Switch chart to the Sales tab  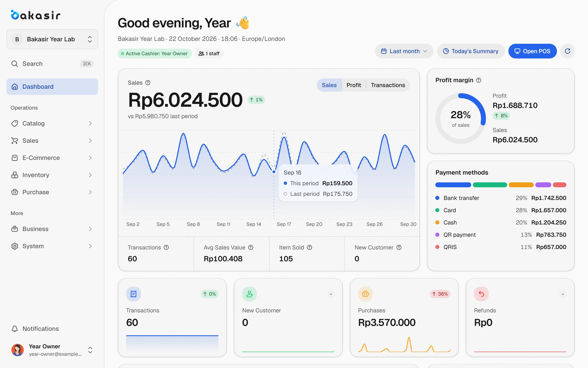(329, 85)
